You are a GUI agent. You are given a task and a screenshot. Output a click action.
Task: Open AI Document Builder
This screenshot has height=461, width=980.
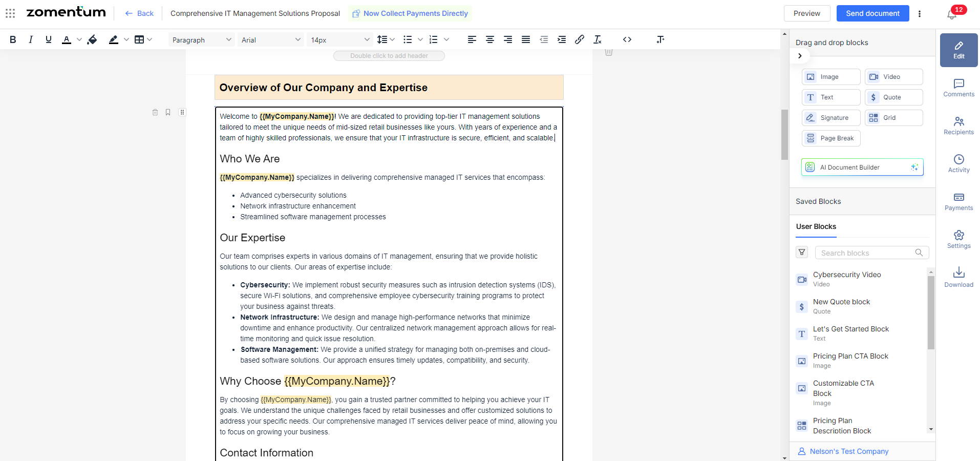[x=862, y=167]
